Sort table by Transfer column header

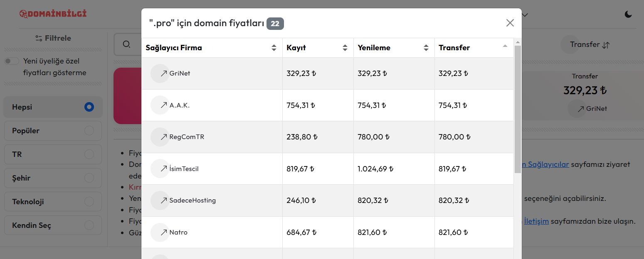point(474,48)
